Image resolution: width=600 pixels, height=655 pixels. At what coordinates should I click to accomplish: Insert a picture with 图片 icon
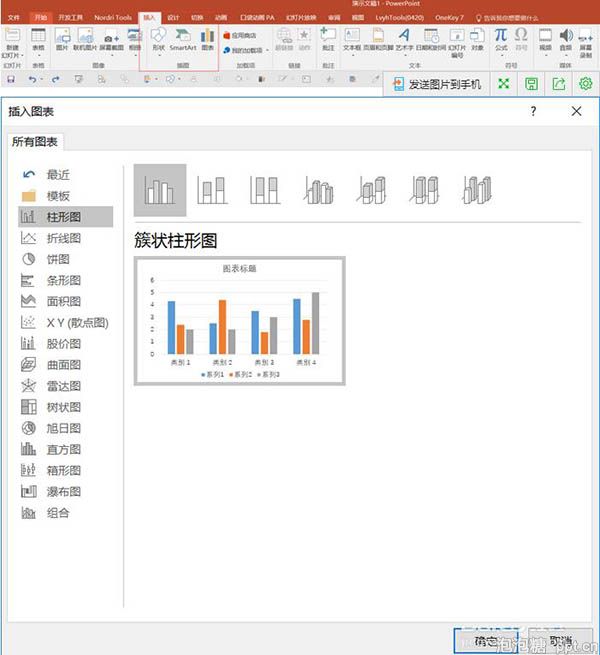pyautogui.click(x=62, y=39)
